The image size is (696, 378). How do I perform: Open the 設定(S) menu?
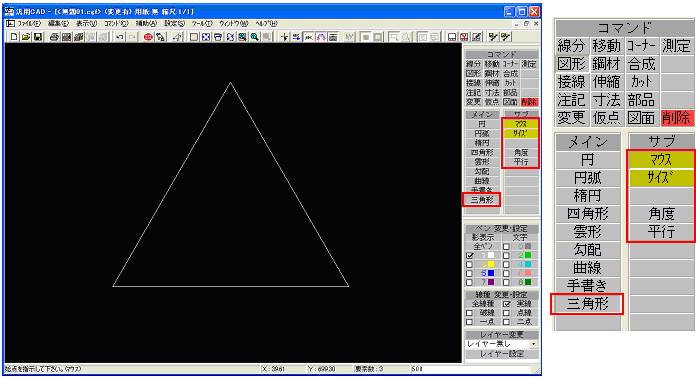pyautogui.click(x=174, y=23)
